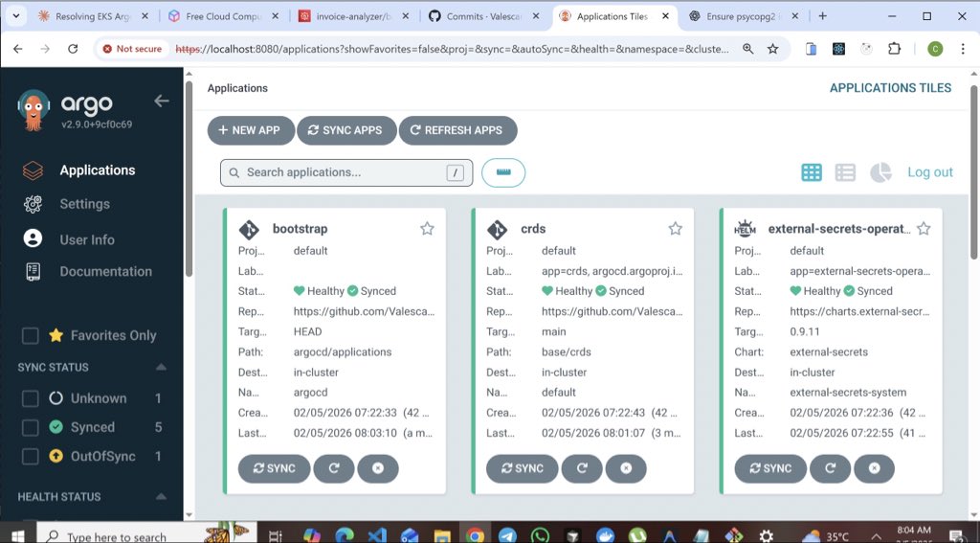Check the Unknown sync status filter
This screenshot has height=543, width=980.
(30, 398)
